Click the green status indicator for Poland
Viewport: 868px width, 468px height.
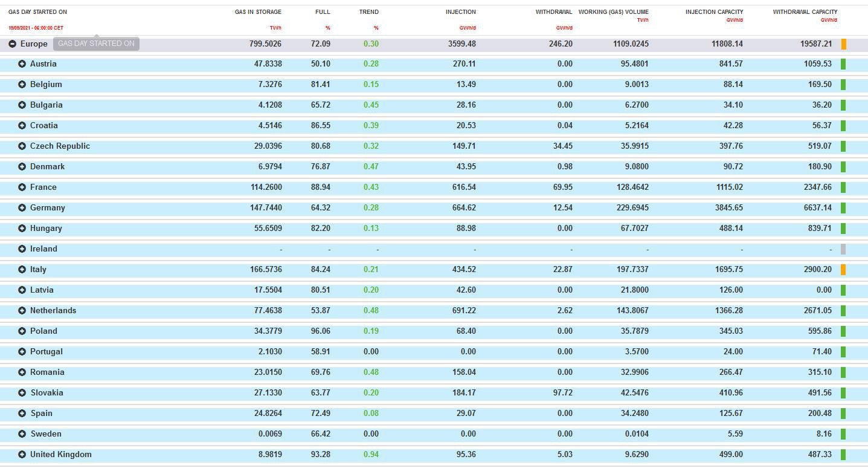843,331
